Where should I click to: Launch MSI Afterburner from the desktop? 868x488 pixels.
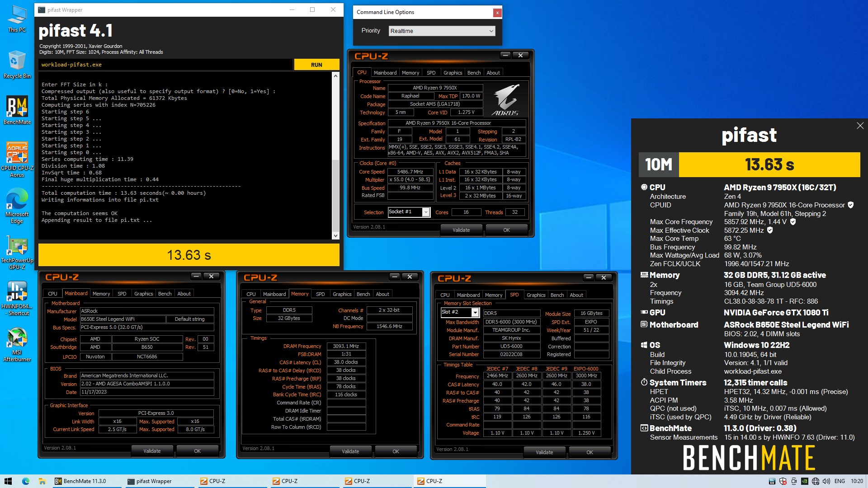point(17,345)
